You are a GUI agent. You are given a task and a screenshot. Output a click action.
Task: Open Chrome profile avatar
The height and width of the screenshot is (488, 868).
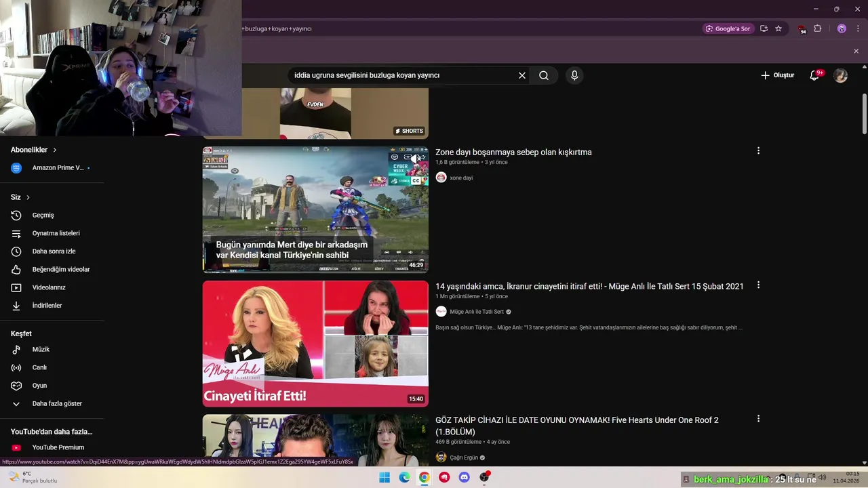842,28
